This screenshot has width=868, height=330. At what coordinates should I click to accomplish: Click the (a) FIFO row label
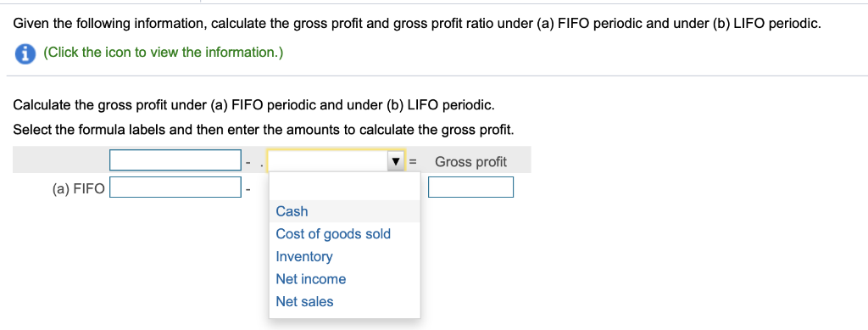78,189
